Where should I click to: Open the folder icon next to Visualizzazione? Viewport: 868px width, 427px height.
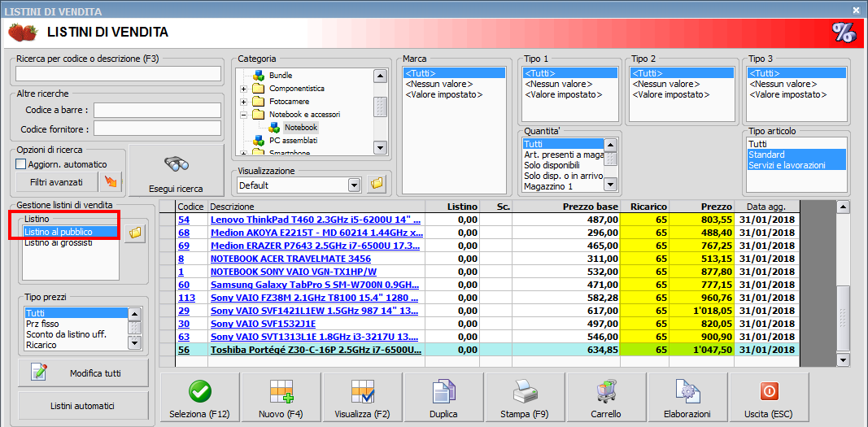coord(377,185)
